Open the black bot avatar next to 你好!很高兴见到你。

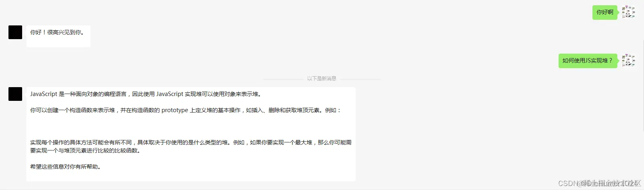(15, 32)
